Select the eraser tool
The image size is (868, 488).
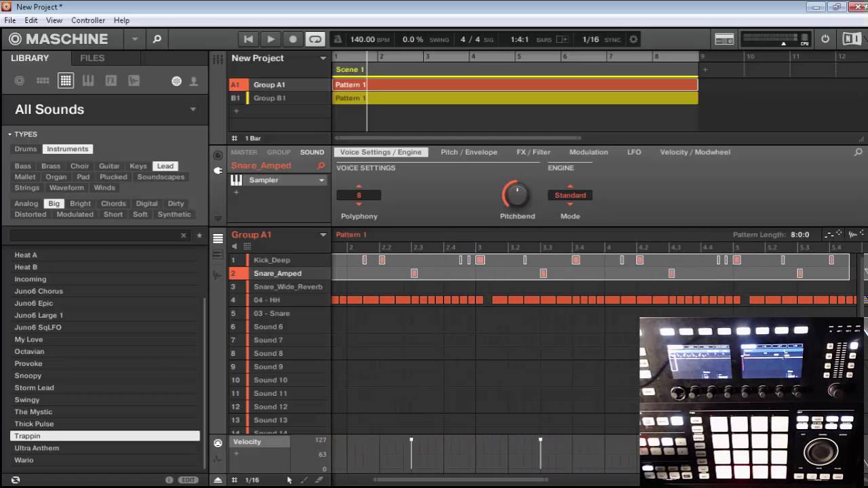pyautogui.click(x=319, y=480)
